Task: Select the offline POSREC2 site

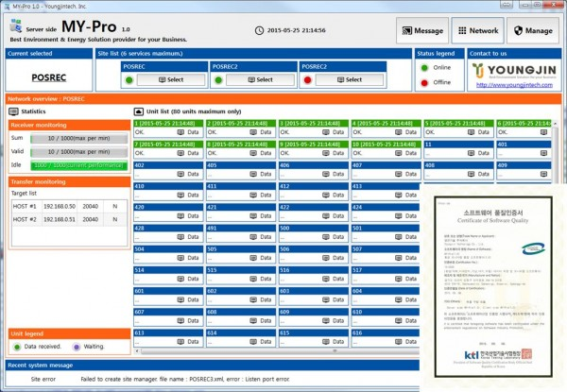Action: (x=350, y=80)
